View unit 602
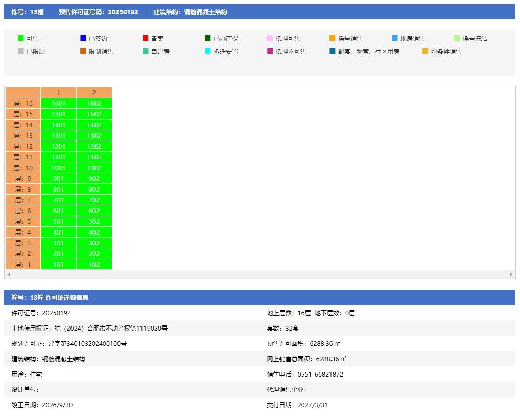The width and height of the screenshot is (520, 420). click(x=94, y=211)
